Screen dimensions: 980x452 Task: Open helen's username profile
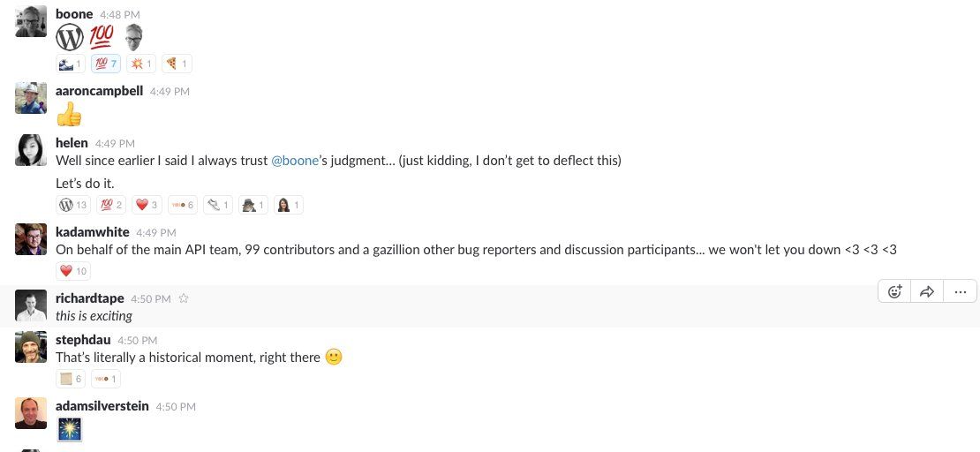72,143
